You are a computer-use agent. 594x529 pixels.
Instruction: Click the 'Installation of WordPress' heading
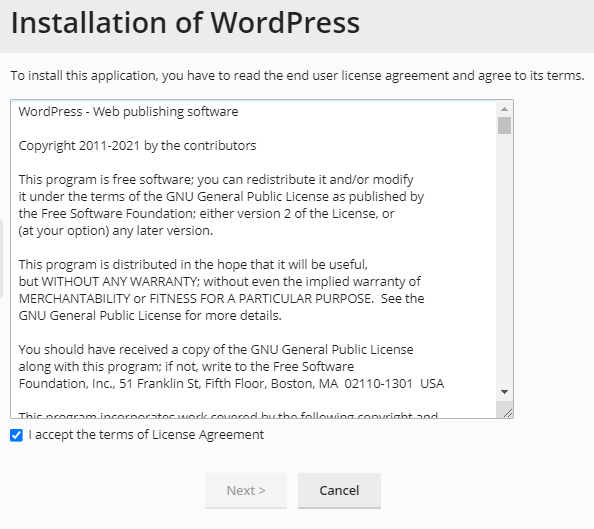(x=185, y=23)
